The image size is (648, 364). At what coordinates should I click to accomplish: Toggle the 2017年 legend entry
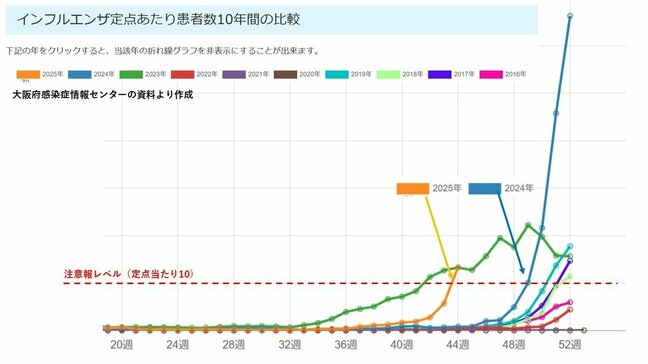[x=452, y=74]
